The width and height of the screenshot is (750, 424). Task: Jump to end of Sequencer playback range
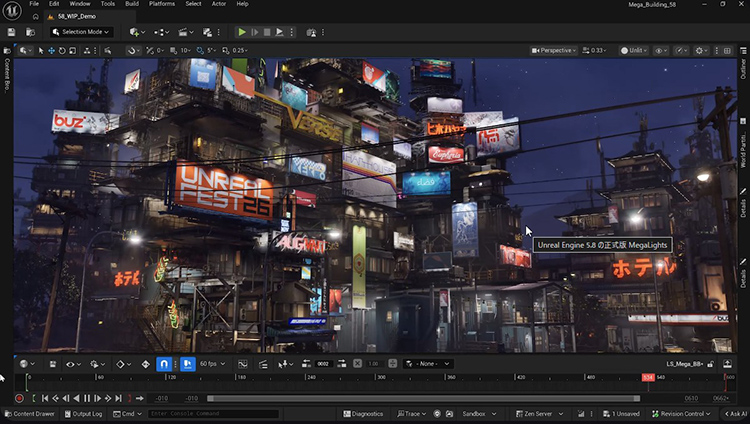click(118, 398)
